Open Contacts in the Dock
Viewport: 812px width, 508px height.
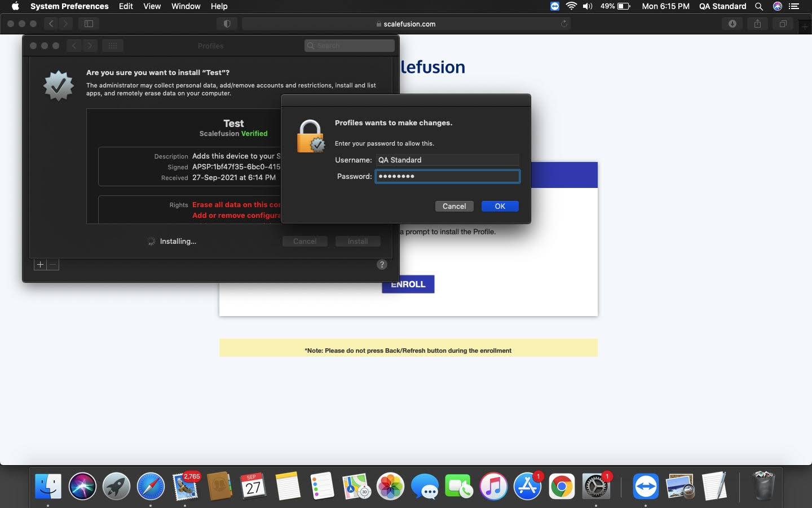(x=219, y=486)
